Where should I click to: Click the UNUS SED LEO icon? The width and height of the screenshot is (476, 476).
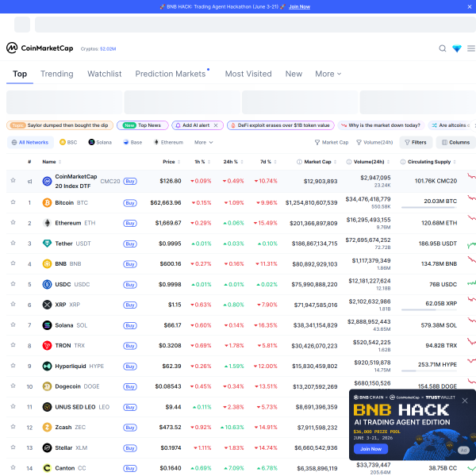(47, 407)
